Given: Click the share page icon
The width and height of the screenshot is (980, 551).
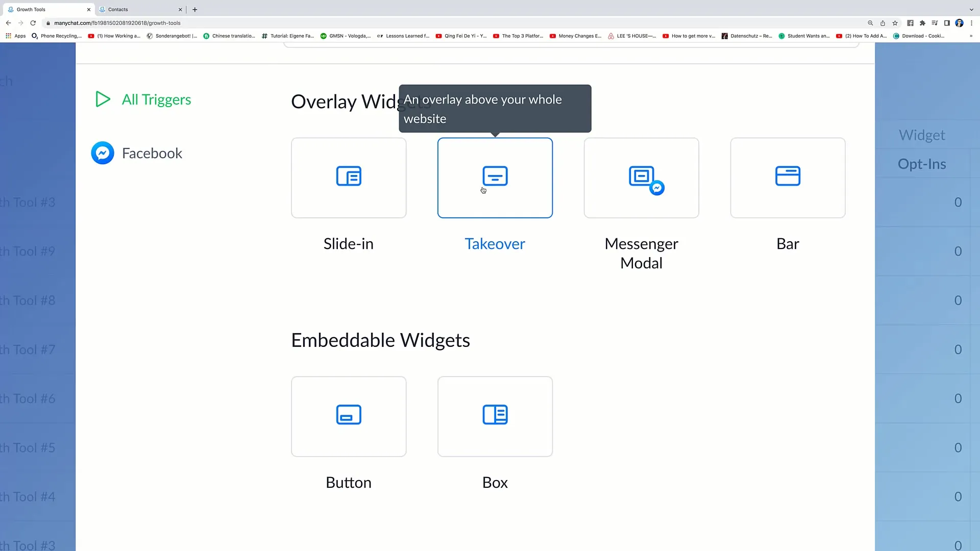Looking at the screenshot, I should point(883,23).
